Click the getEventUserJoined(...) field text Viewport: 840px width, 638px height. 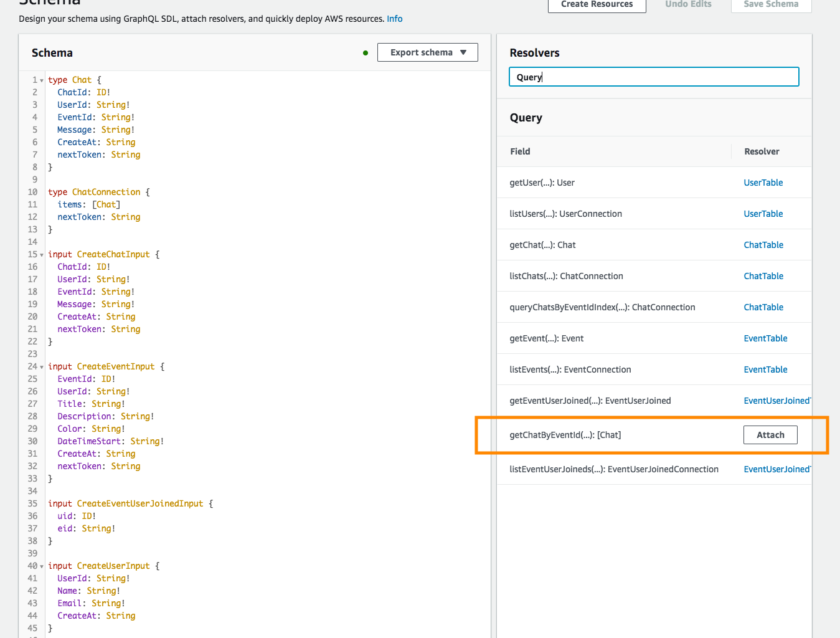pos(590,401)
